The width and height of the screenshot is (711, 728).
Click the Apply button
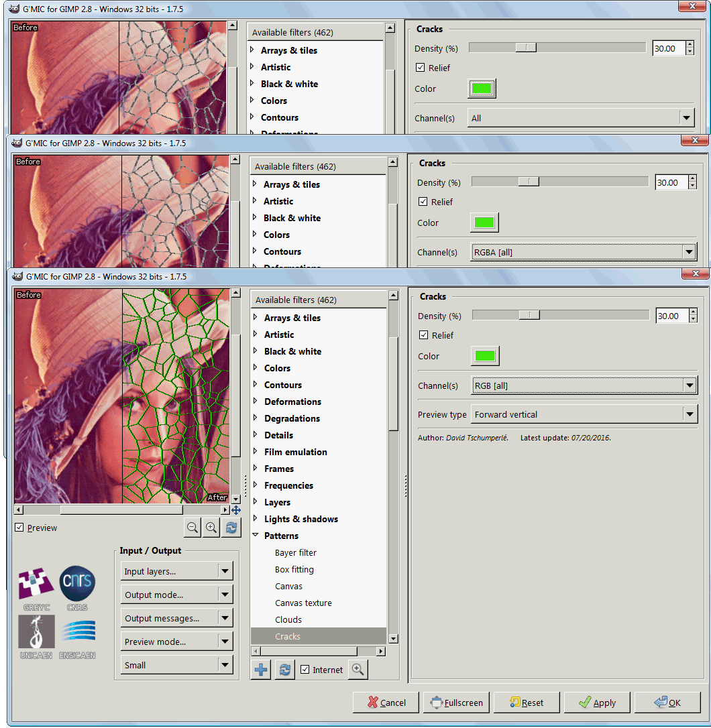click(597, 703)
